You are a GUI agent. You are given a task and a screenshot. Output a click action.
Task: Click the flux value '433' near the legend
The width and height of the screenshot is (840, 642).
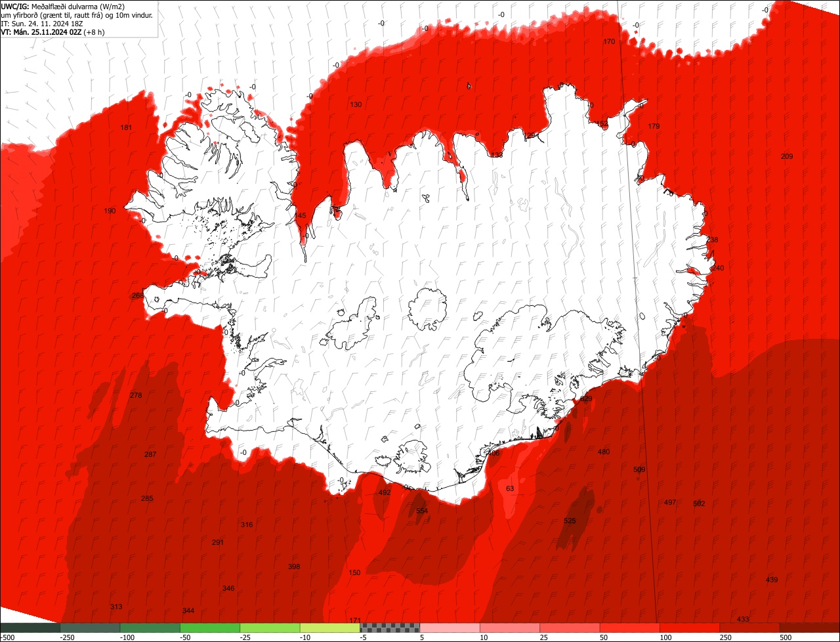(x=743, y=619)
